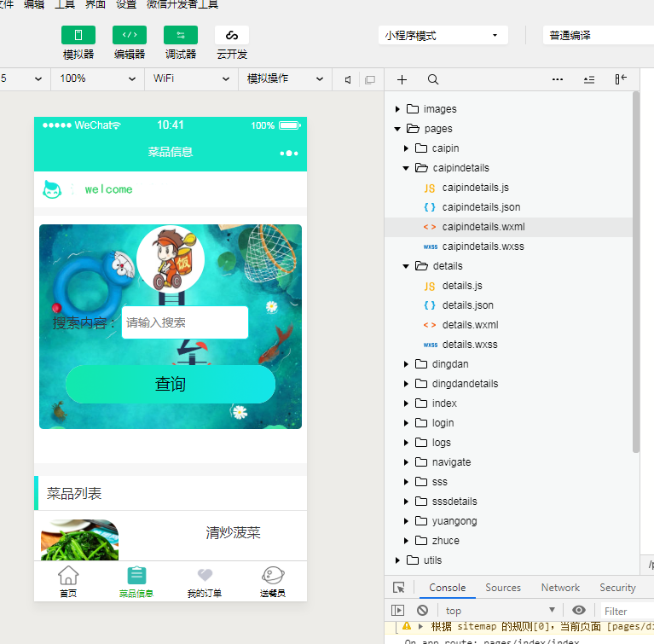Toggle the simulator (模拟器) panel button
This screenshot has height=644, width=654.
coord(78,35)
